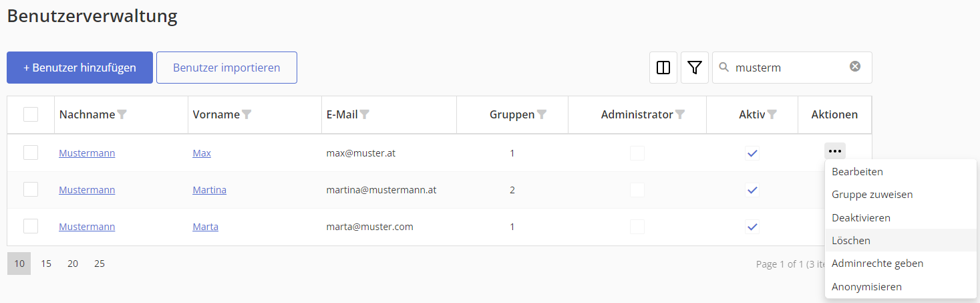Open the Martina first-name link
The image size is (980, 303).
pos(209,190)
